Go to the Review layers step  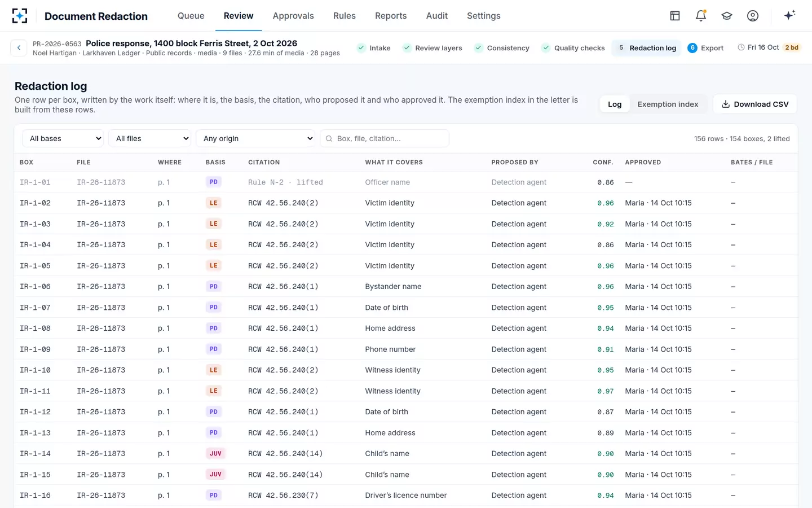pyautogui.click(x=433, y=48)
